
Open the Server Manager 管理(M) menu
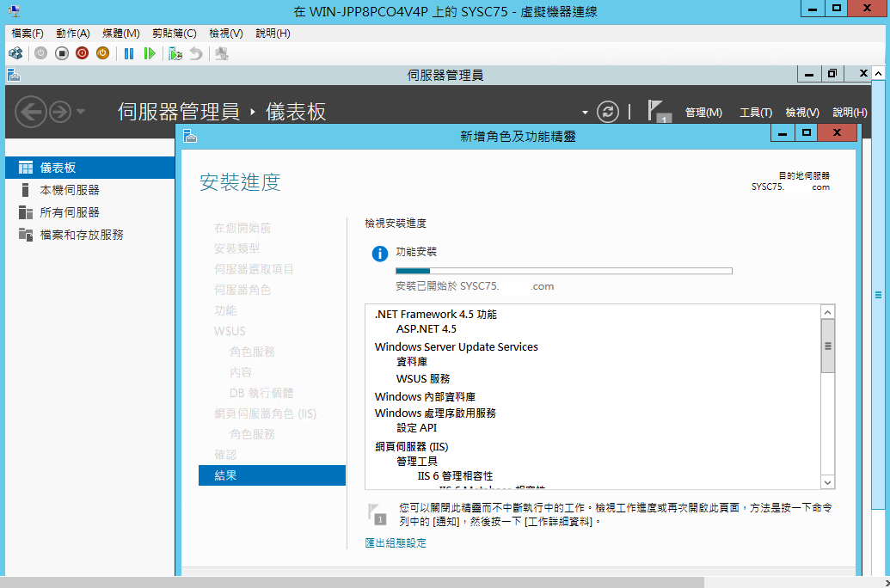pos(703,113)
